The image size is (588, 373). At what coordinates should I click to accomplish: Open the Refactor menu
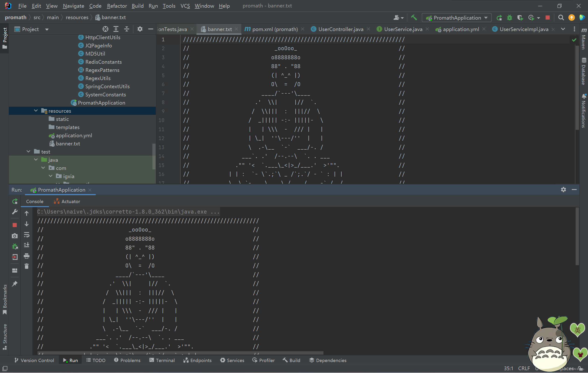coord(117,6)
